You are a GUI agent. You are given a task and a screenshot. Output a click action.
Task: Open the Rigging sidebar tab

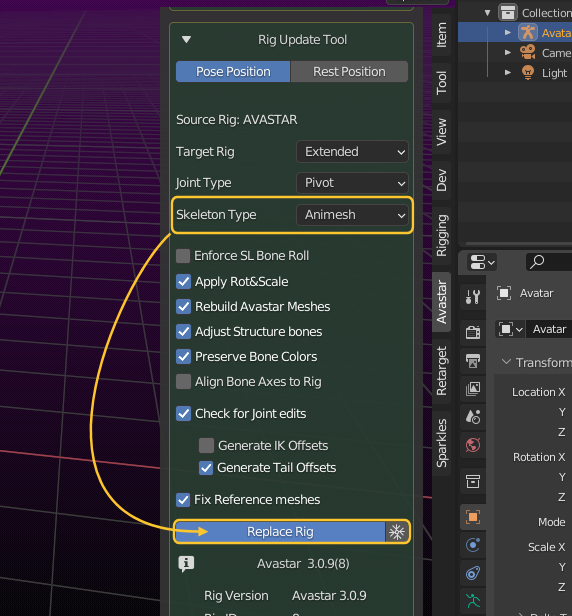click(442, 235)
